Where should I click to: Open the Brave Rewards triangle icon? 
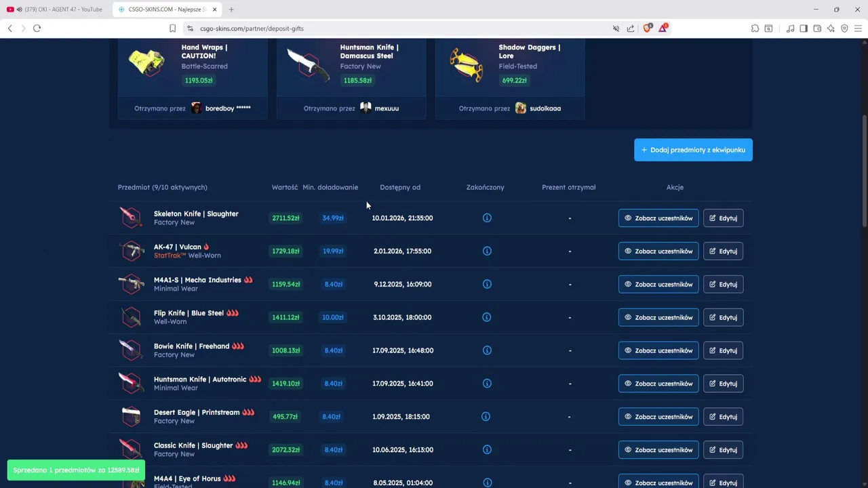663,28
